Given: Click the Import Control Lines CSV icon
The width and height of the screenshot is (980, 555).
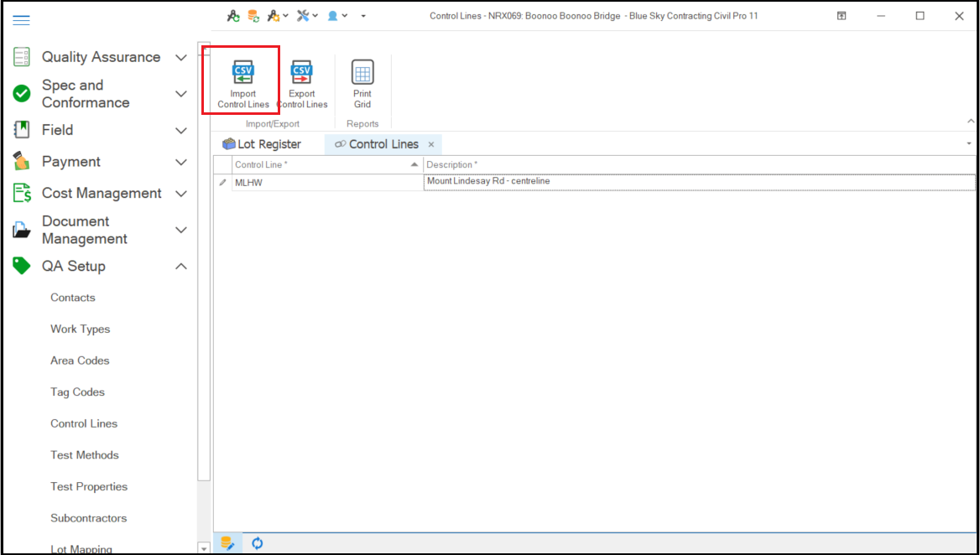Looking at the screenshot, I should [243, 73].
